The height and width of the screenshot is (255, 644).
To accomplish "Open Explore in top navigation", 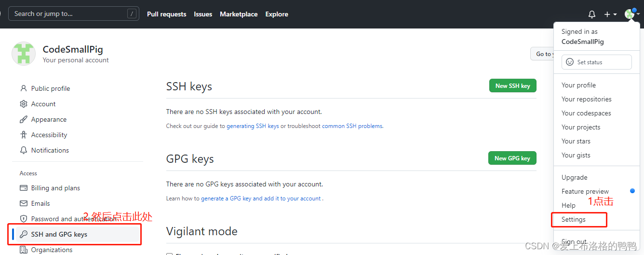I will (x=277, y=14).
